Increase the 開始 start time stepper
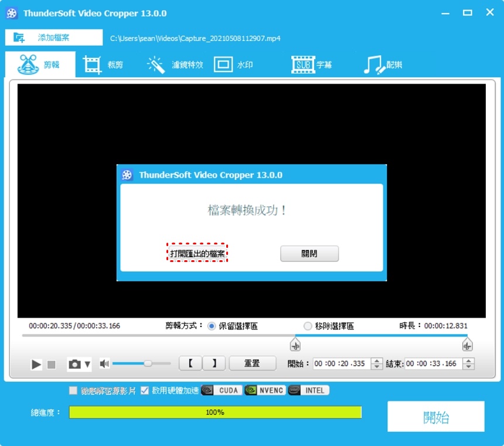Viewport: 504px width, 446px height. [377, 360]
